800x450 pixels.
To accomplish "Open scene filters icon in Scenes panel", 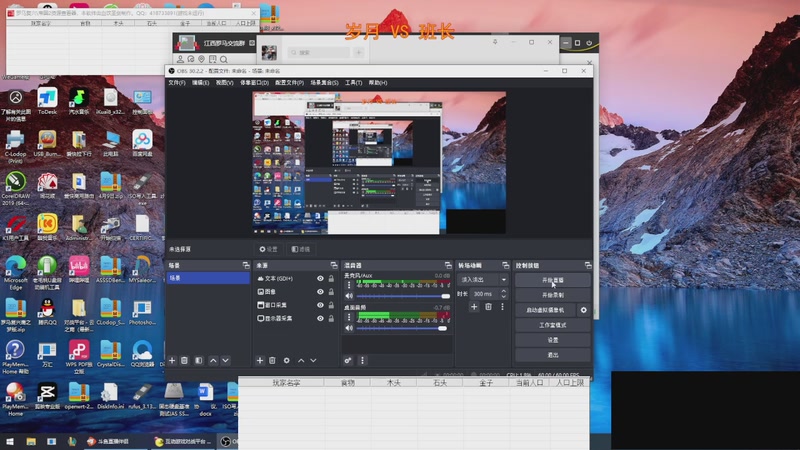I will point(199,361).
